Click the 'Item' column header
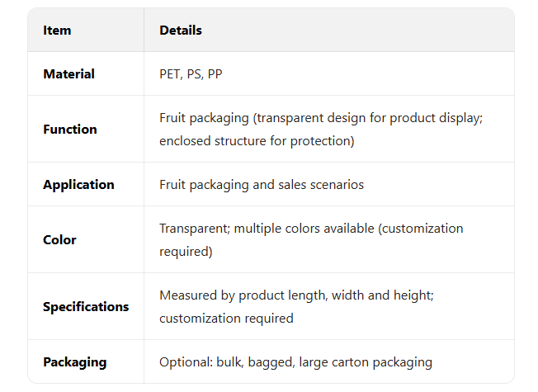The image size is (538, 392). pos(57,31)
